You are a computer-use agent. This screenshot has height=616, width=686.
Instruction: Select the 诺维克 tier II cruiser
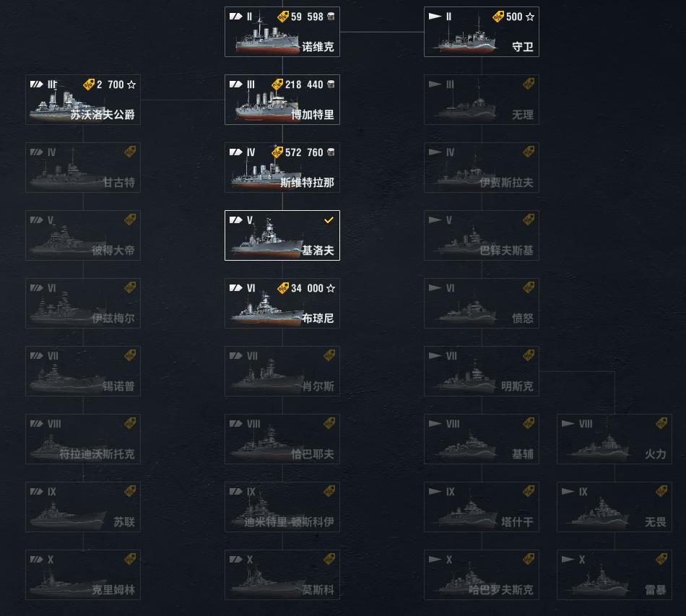tap(282, 32)
